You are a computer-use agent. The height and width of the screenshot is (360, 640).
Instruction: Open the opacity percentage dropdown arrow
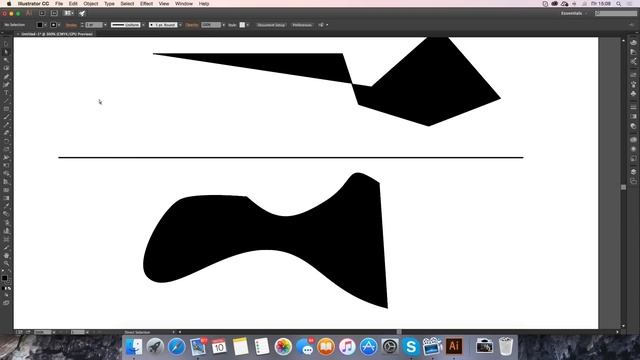tap(223, 25)
